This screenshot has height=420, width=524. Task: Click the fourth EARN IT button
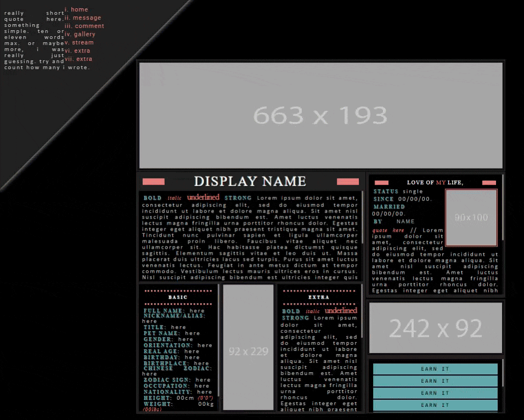(x=435, y=405)
